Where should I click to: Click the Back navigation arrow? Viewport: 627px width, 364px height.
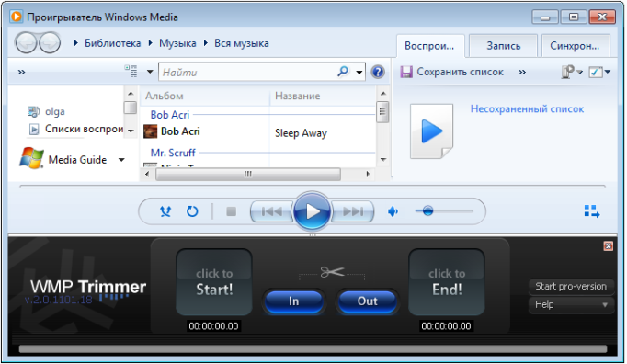(x=27, y=43)
